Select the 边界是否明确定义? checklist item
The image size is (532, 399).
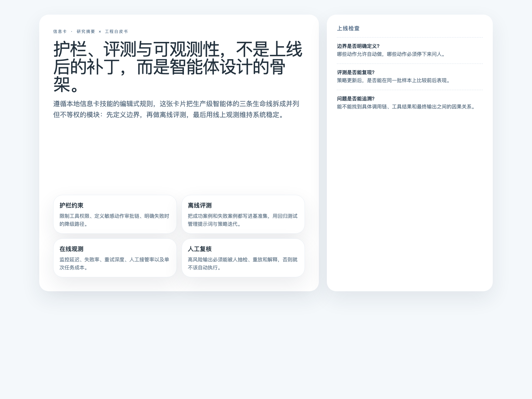click(x=410, y=50)
